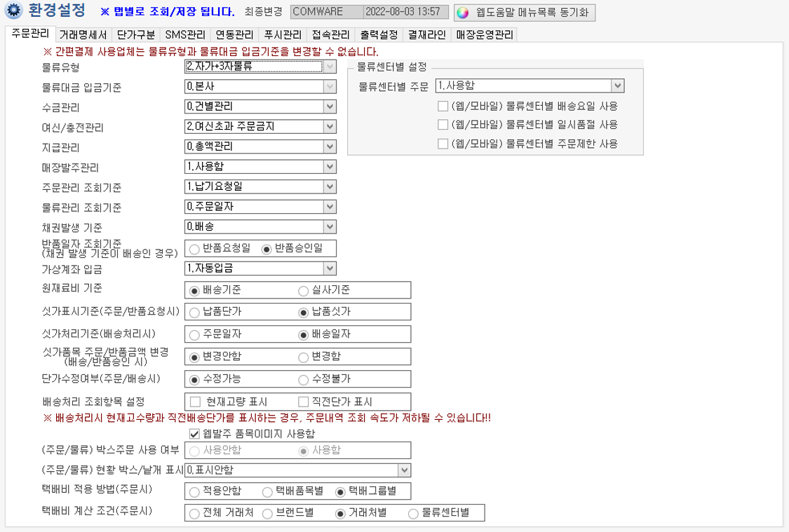The height and width of the screenshot is (532, 789).
Task: Select 배송기준 for 원재료비 기준
Action: tap(194, 291)
